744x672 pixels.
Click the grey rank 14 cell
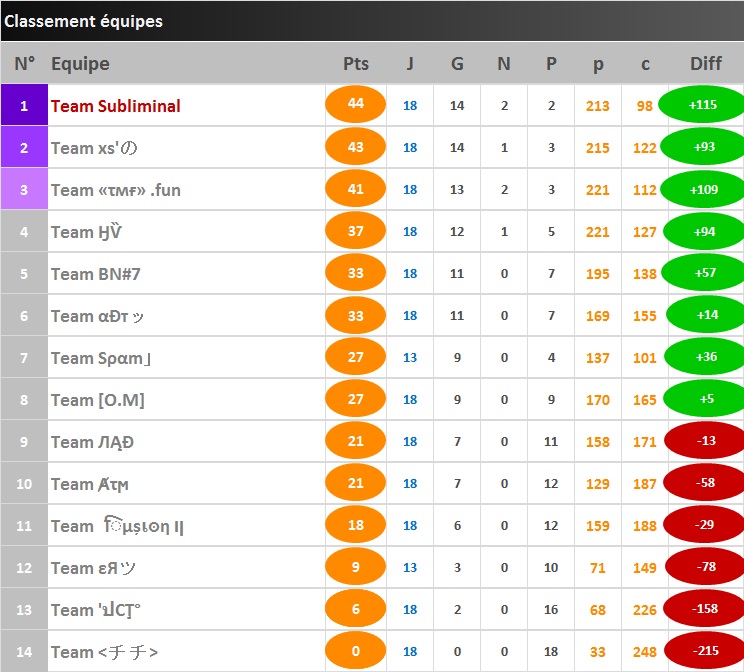tap(24, 652)
